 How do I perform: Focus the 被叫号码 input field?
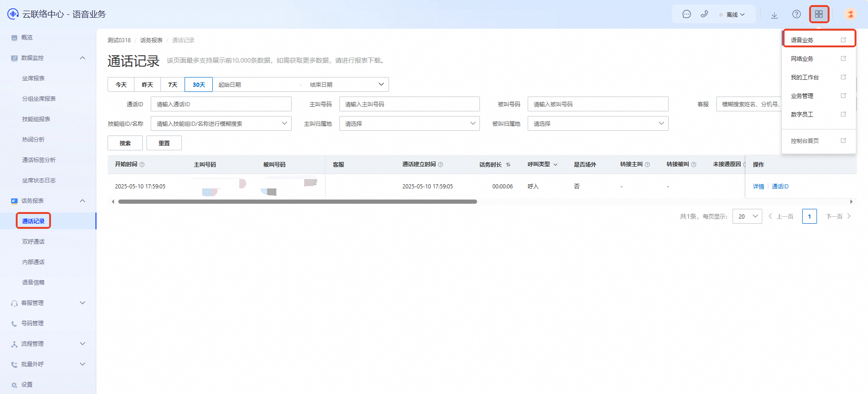[x=598, y=104]
